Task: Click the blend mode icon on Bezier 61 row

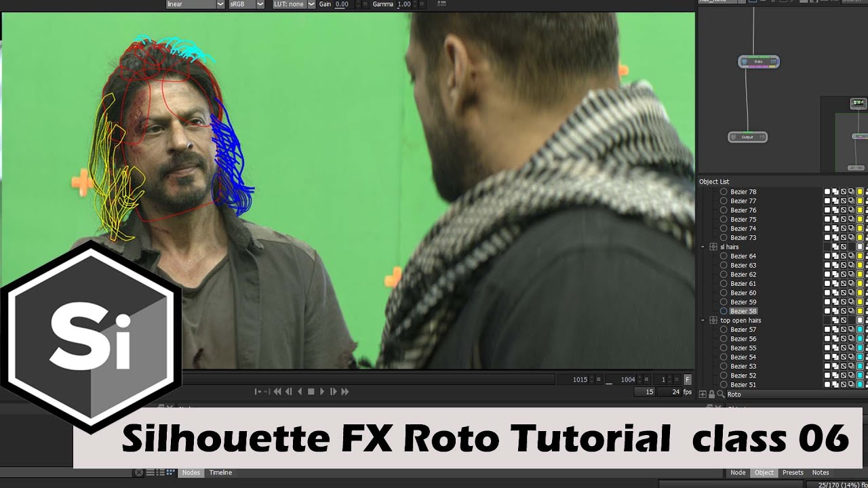Action: (835, 283)
